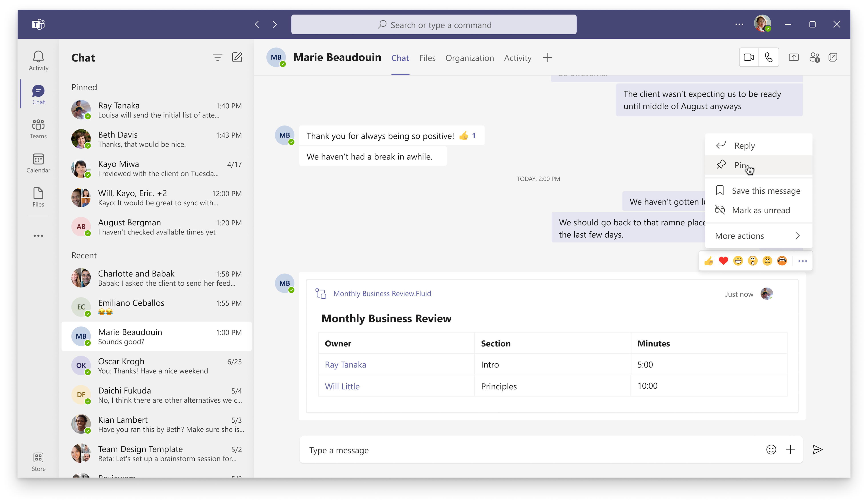Click the Type a message field
This screenshot has height=503, width=868.
tap(530, 450)
